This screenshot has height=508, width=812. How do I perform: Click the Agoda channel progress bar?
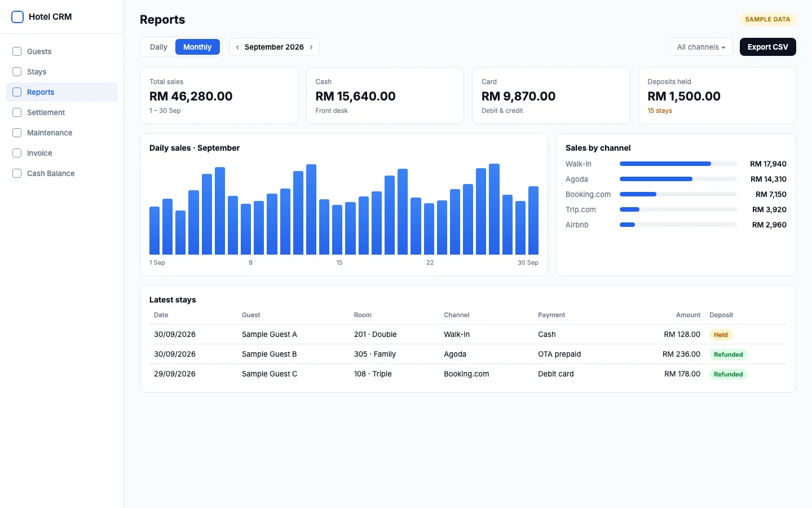pyautogui.click(x=678, y=179)
